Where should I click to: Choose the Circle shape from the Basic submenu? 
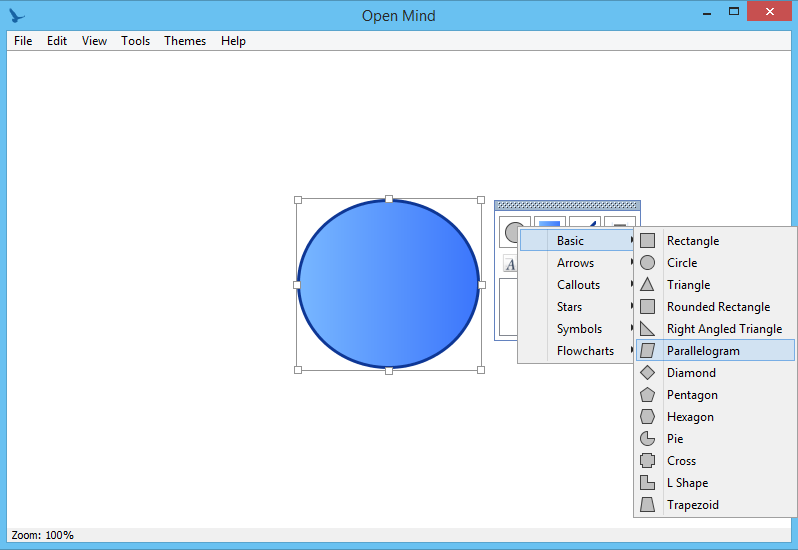tap(715, 263)
